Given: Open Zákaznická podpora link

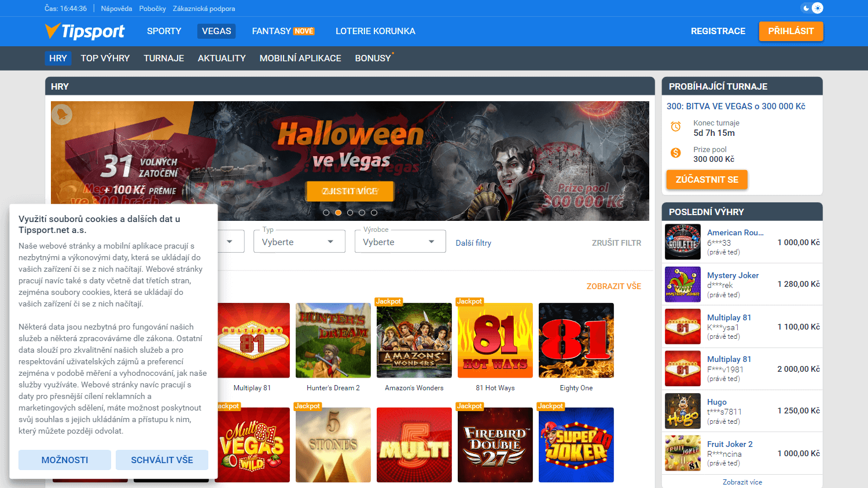Looking at the screenshot, I should tap(204, 9).
